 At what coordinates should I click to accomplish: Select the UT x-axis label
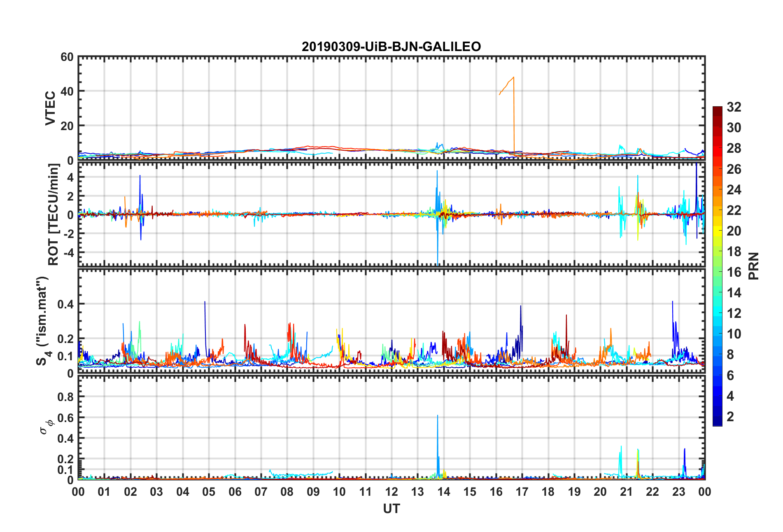click(x=391, y=509)
